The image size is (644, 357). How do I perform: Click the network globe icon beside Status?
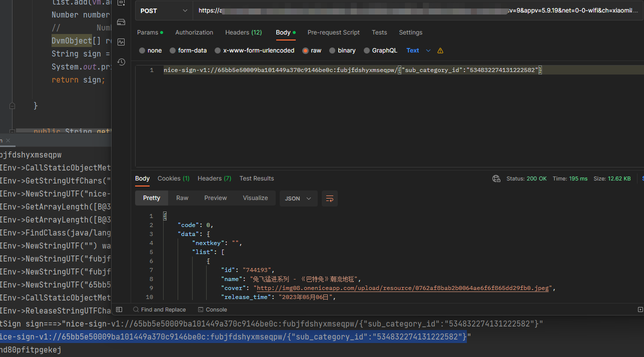496,178
